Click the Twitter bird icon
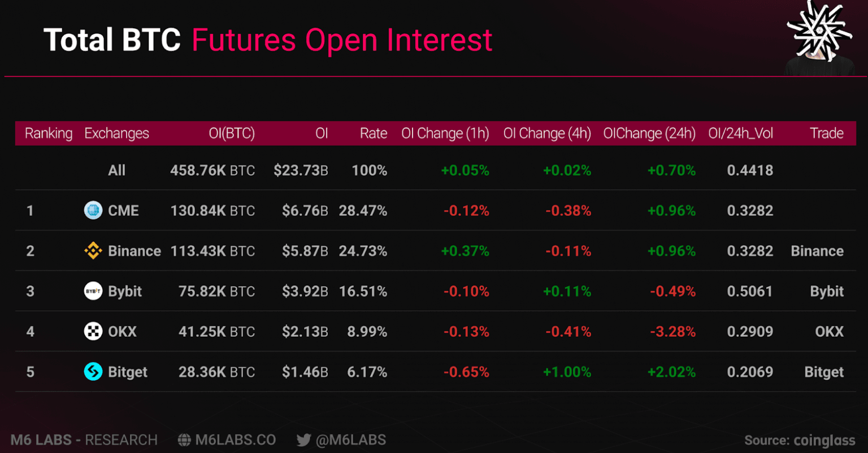The height and width of the screenshot is (453, 868). [304, 440]
